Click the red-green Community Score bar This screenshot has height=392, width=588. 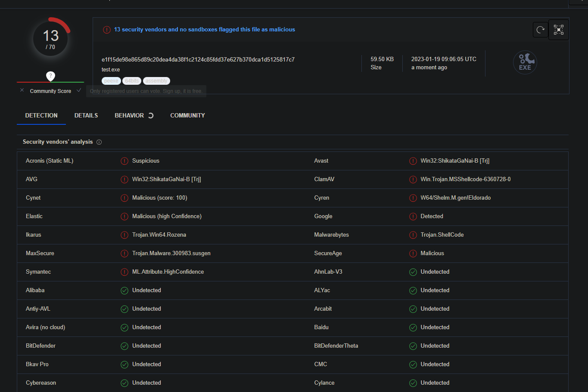(50, 82)
